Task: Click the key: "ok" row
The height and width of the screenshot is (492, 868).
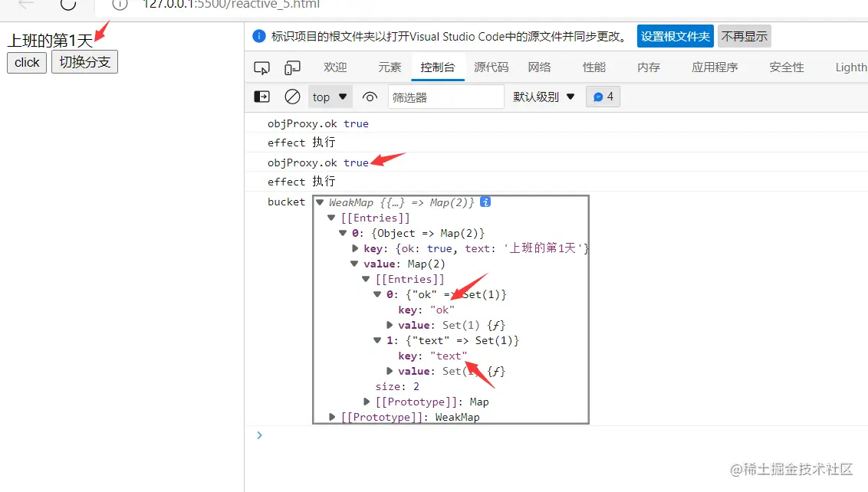Action: point(426,310)
